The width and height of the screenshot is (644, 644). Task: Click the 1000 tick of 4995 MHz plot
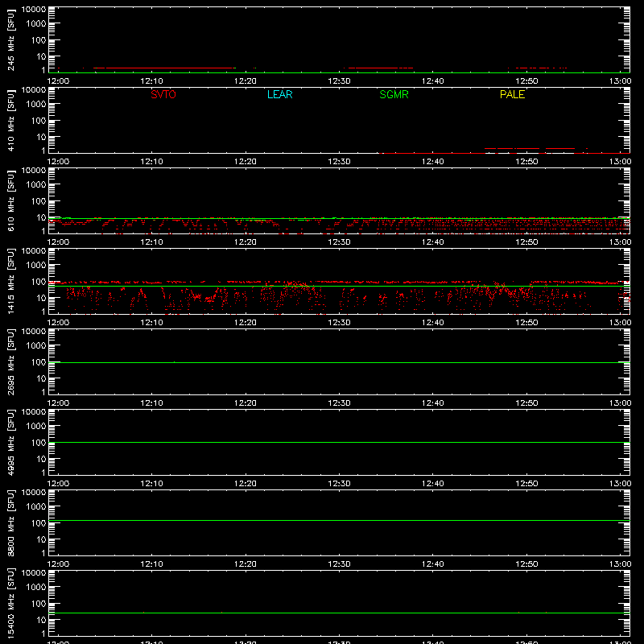36,427
